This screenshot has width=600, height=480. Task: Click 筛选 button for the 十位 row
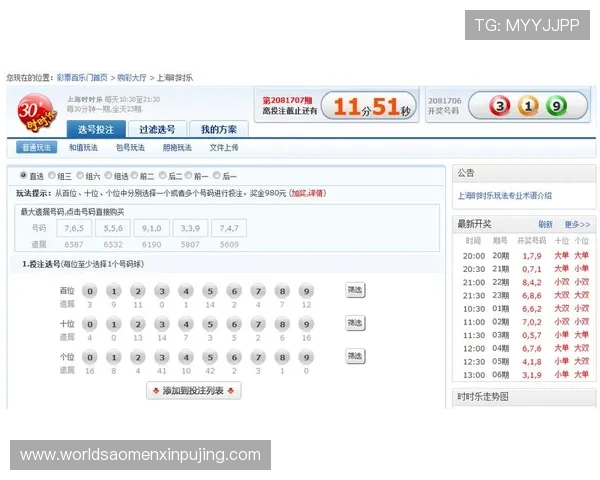click(355, 323)
